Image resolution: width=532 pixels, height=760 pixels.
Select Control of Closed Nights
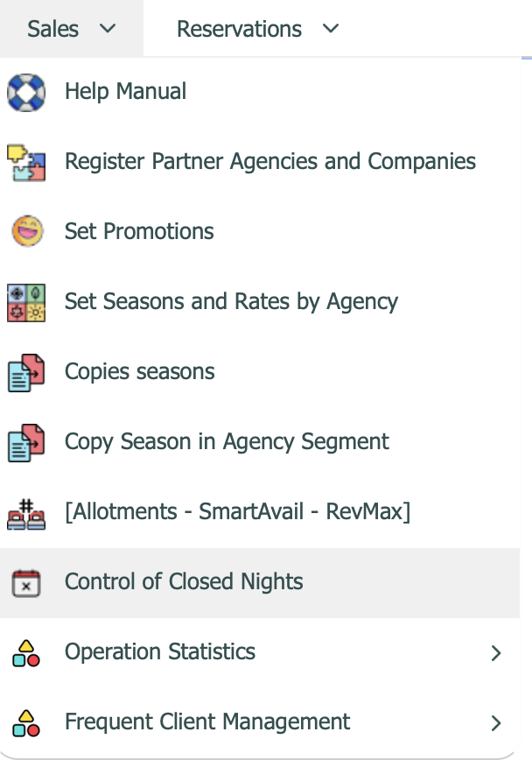coord(184,582)
